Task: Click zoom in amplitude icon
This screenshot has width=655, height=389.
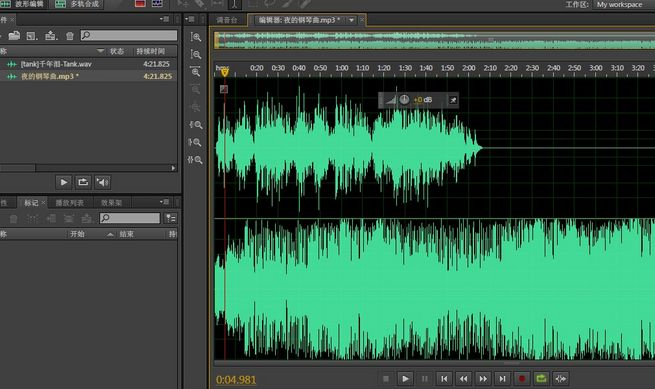Action: [x=195, y=37]
